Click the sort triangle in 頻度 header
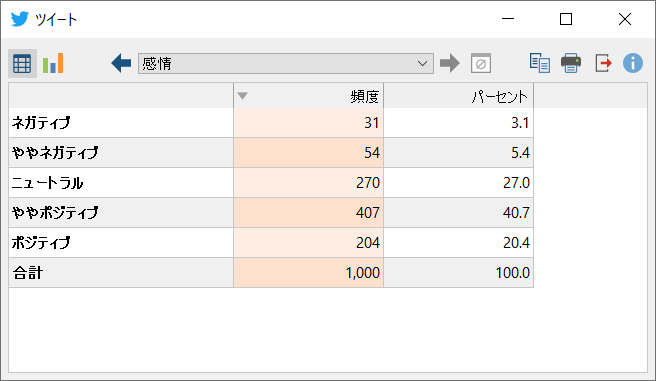 click(x=243, y=96)
